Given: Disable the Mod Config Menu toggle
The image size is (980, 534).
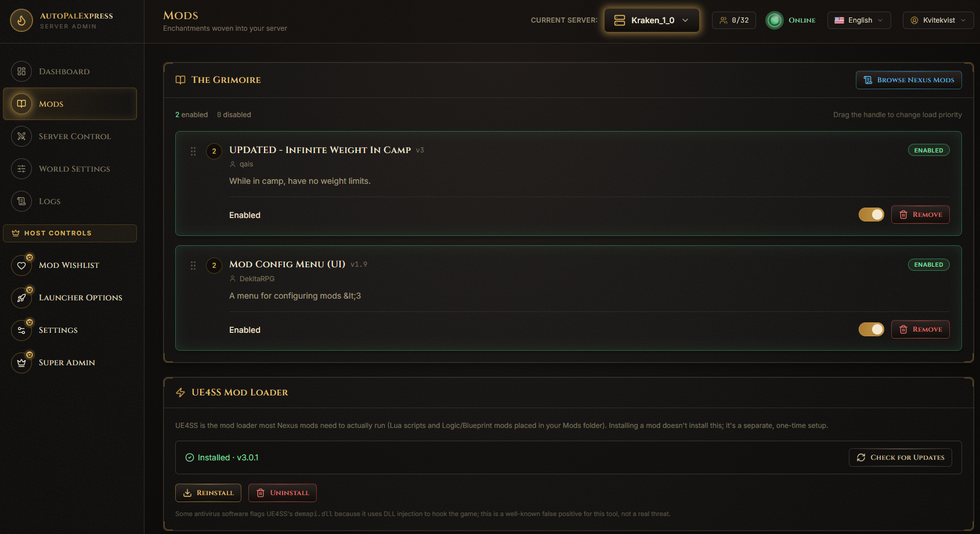Looking at the screenshot, I should tap(871, 329).
